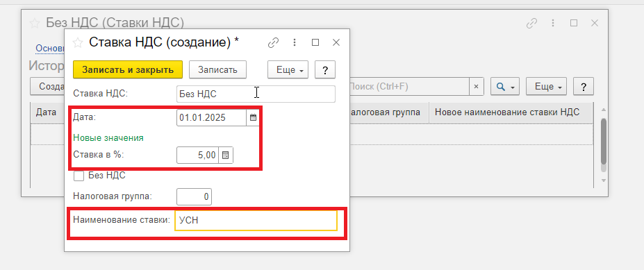644x270 pixels.
Task: Focus the Ставка НДС field containing Без НДС
Action: click(x=256, y=94)
